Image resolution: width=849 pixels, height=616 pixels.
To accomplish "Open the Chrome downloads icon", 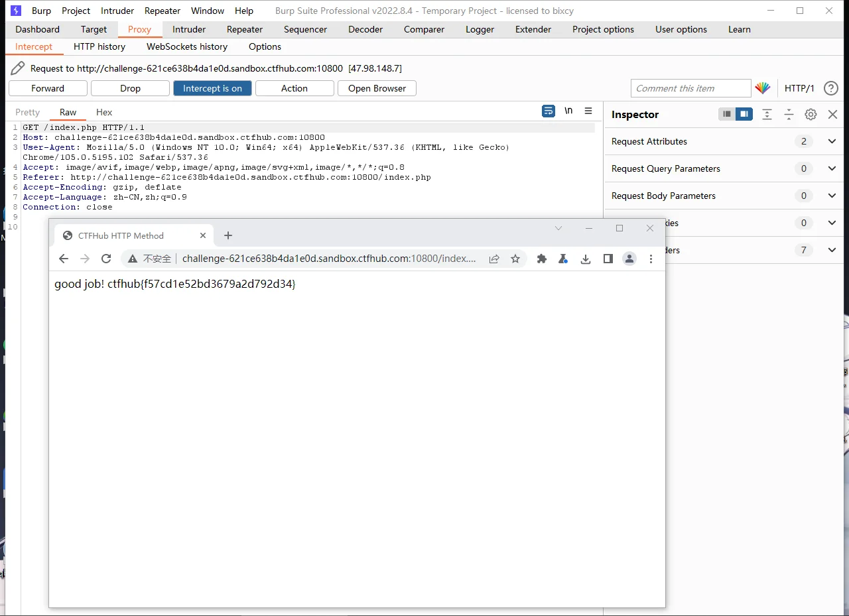I will click(586, 259).
